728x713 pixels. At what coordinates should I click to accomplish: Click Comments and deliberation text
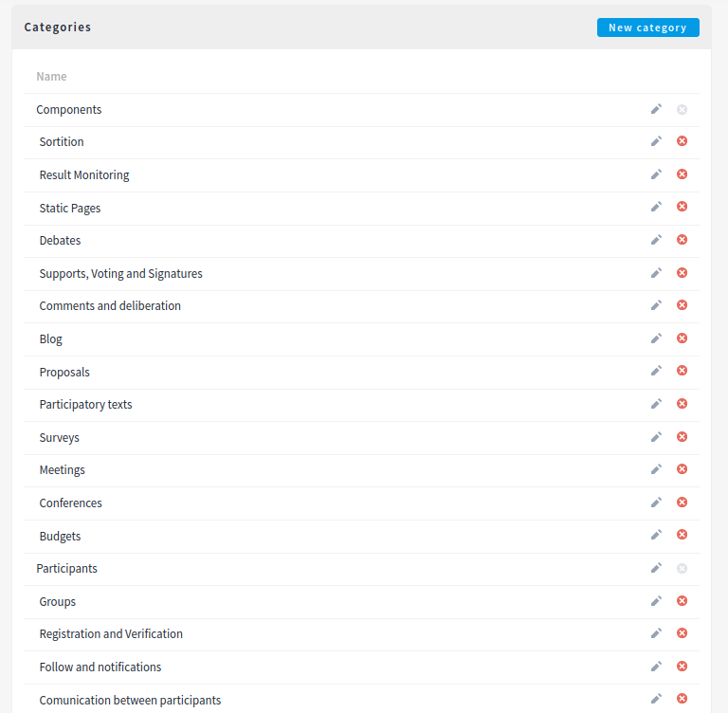coord(110,306)
